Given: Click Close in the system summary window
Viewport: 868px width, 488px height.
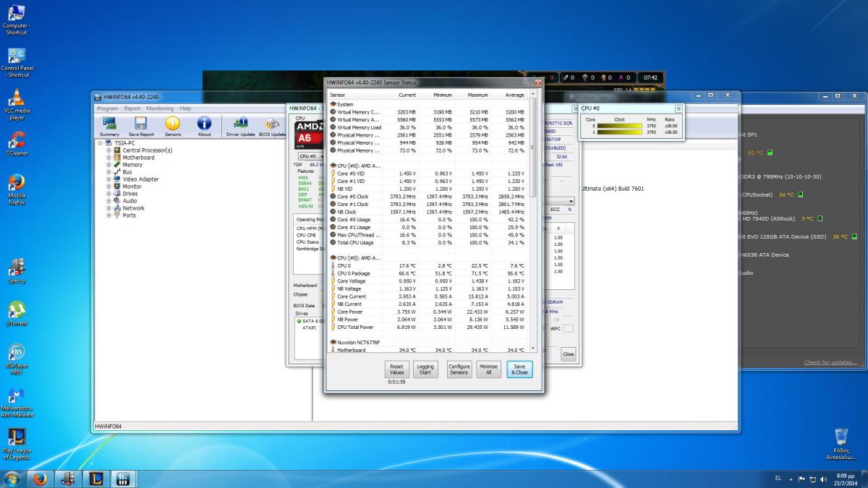Looking at the screenshot, I should click(569, 354).
